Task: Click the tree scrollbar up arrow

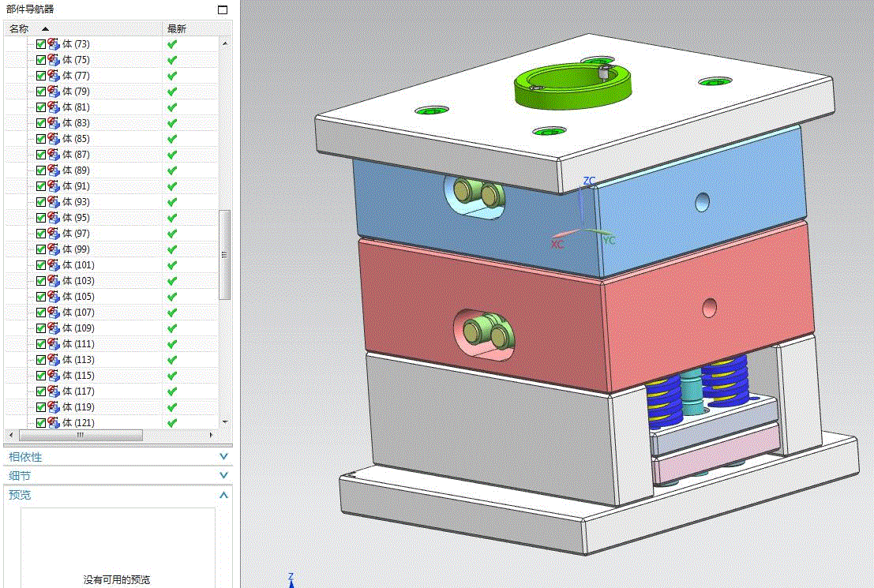Action: (x=225, y=43)
